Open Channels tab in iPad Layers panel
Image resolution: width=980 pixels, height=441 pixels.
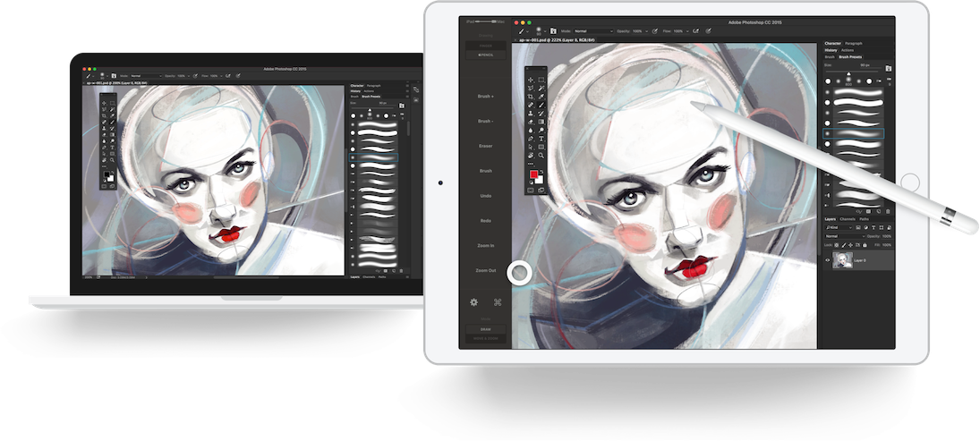[848, 219]
